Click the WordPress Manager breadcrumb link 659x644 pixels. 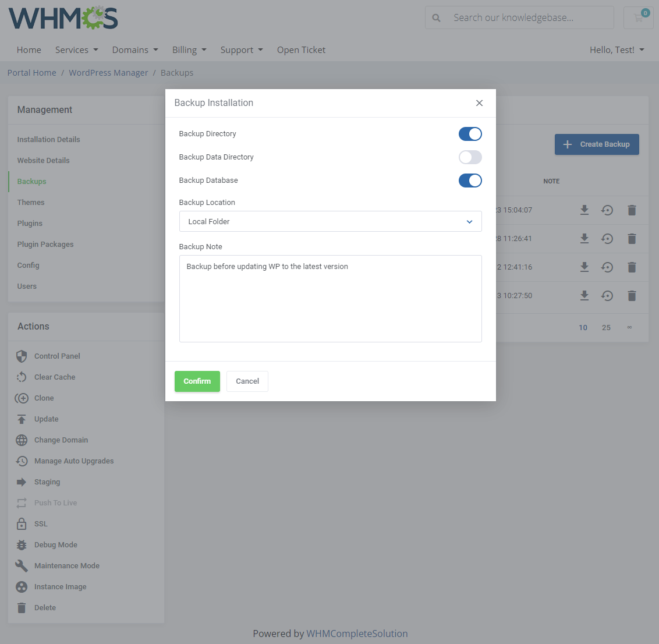click(108, 72)
